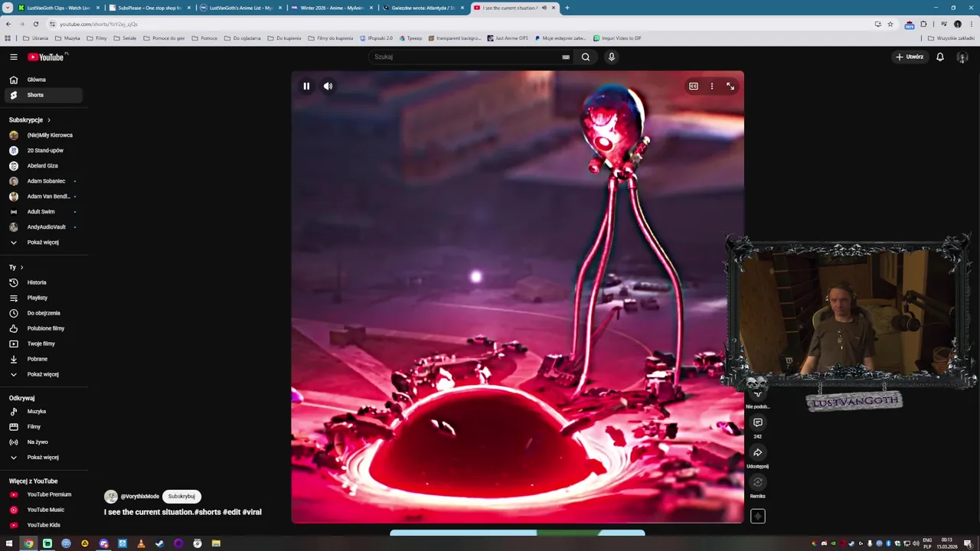Open the (Nie)Miły Kierowca subscription
The width and height of the screenshot is (980, 551).
(44, 135)
